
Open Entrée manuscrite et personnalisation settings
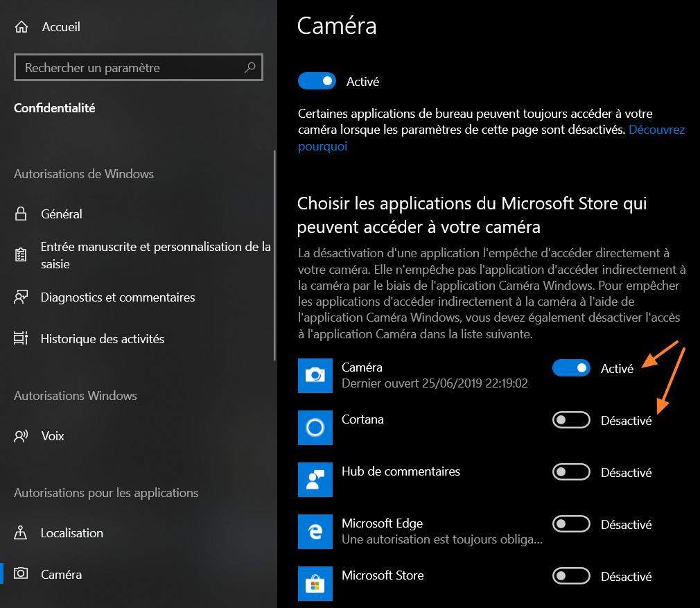pyautogui.click(x=155, y=255)
